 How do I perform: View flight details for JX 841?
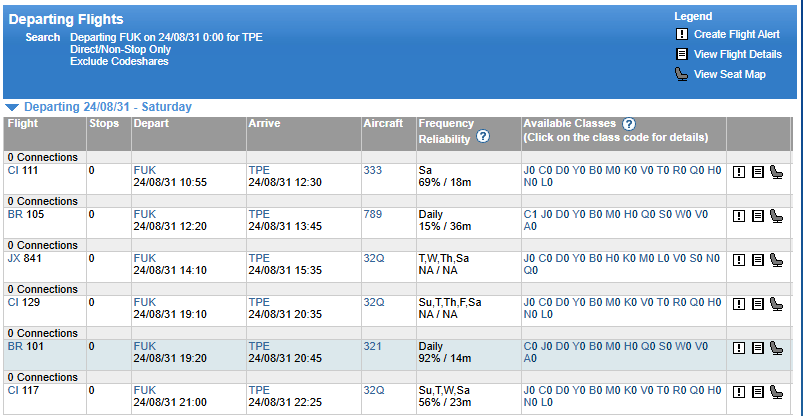pyautogui.click(x=757, y=260)
